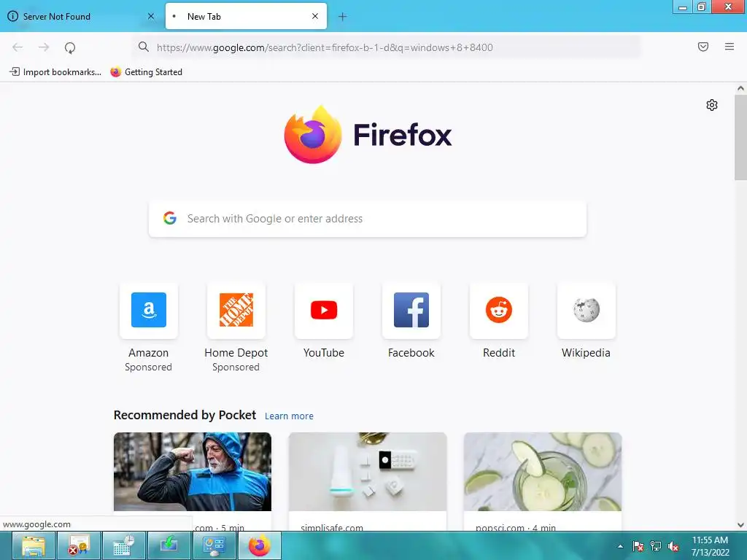Open the certificate app with red X in taskbar

(79, 545)
